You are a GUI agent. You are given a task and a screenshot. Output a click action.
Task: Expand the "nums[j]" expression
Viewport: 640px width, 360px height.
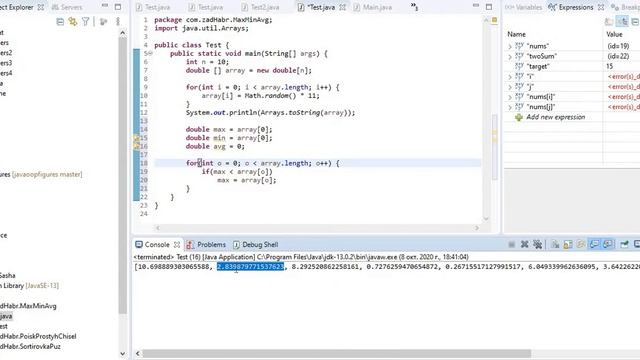(x=510, y=107)
